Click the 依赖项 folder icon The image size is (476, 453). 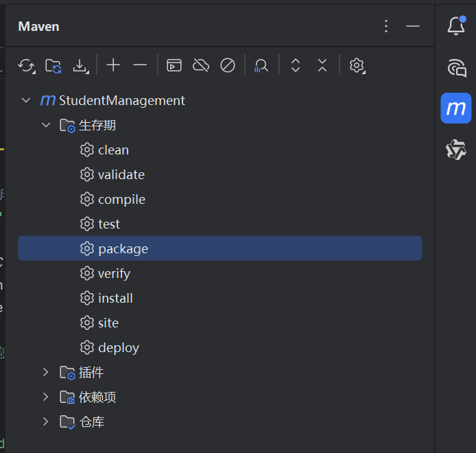[x=67, y=397]
